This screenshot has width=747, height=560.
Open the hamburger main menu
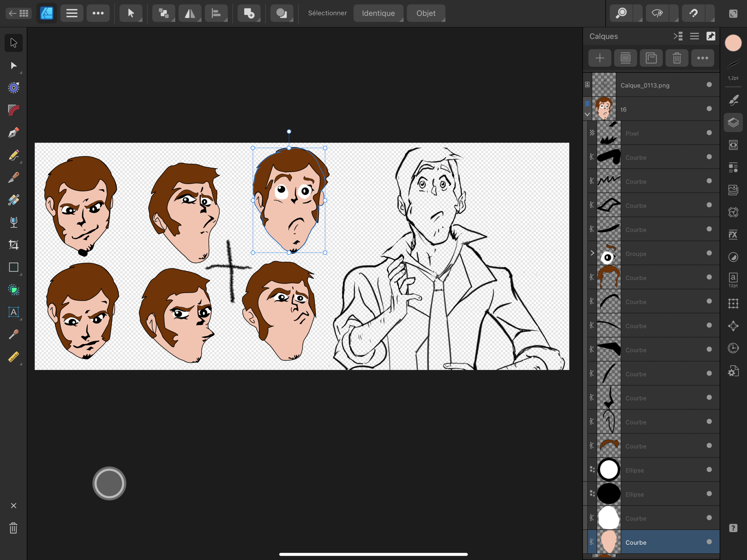pos(72,13)
